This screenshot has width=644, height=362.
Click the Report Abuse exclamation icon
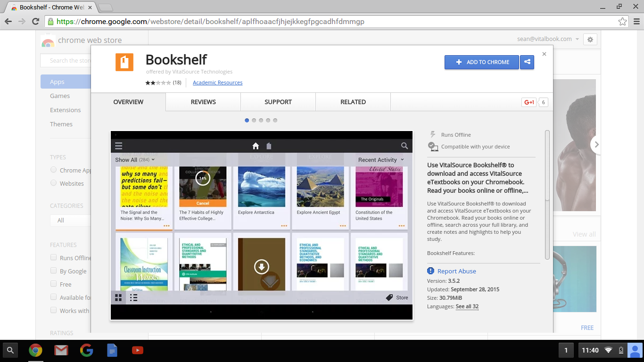click(430, 271)
